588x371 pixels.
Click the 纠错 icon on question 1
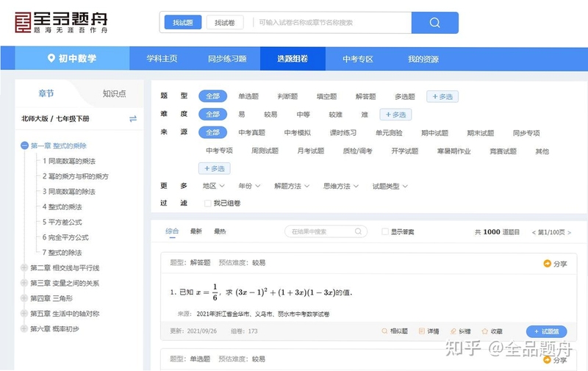[x=453, y=331]
